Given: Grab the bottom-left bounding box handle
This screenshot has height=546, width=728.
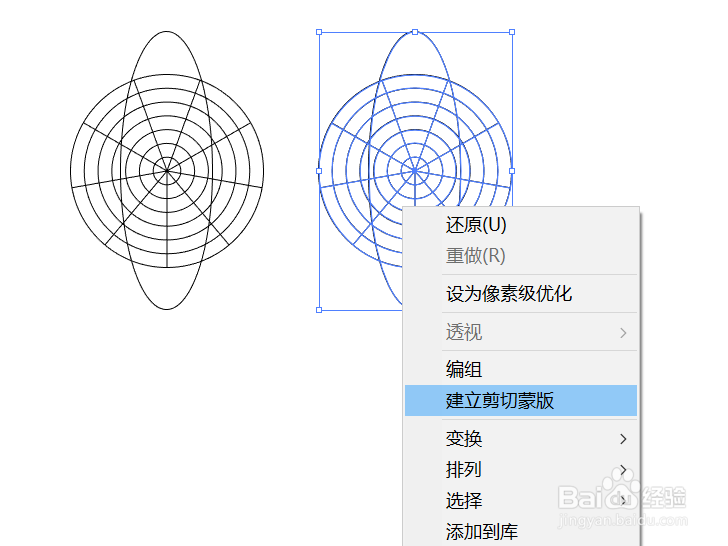Looking at the screenshot, I should 319,310.
